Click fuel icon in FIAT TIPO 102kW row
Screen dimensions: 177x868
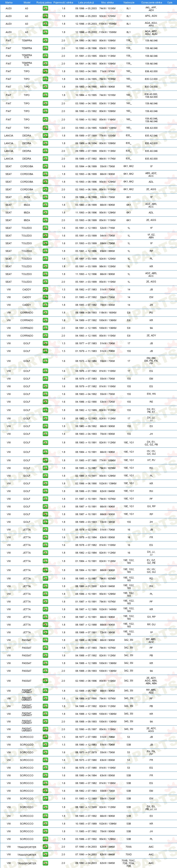click(x=45, y=128)
